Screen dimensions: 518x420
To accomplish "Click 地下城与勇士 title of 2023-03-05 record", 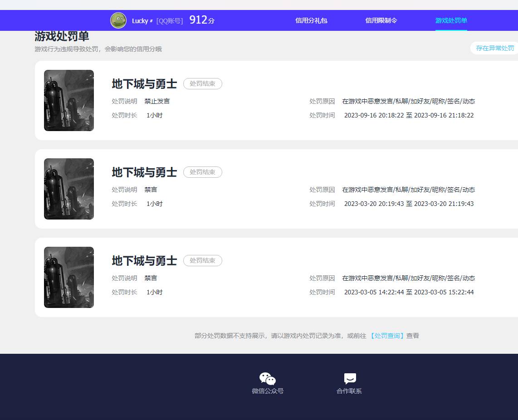I will tap(144, 261).
